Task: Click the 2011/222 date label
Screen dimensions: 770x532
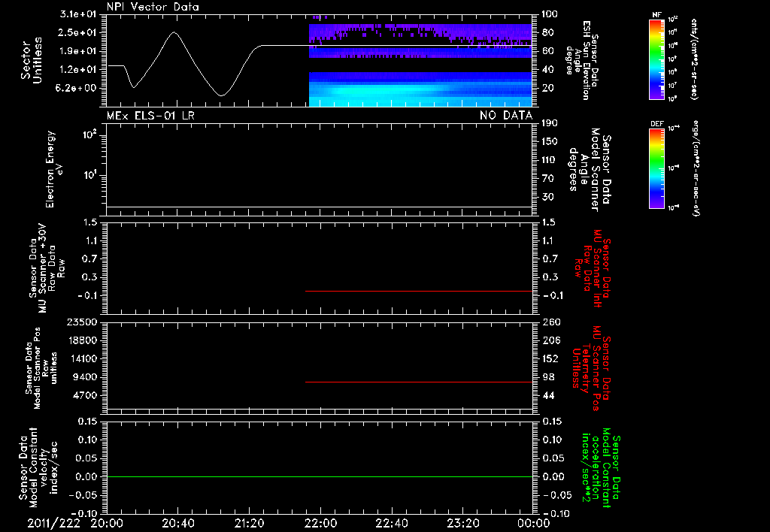Action: click(x=53, y=523)
